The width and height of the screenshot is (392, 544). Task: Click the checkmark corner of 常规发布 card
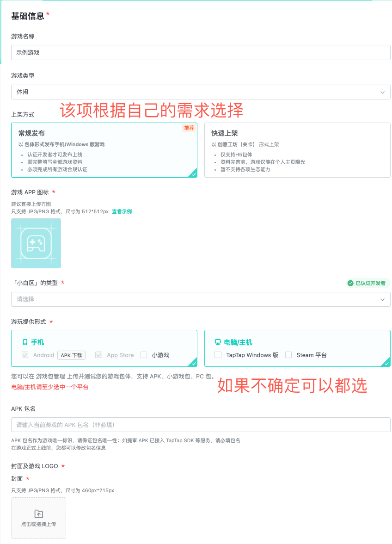coord(193,174)
